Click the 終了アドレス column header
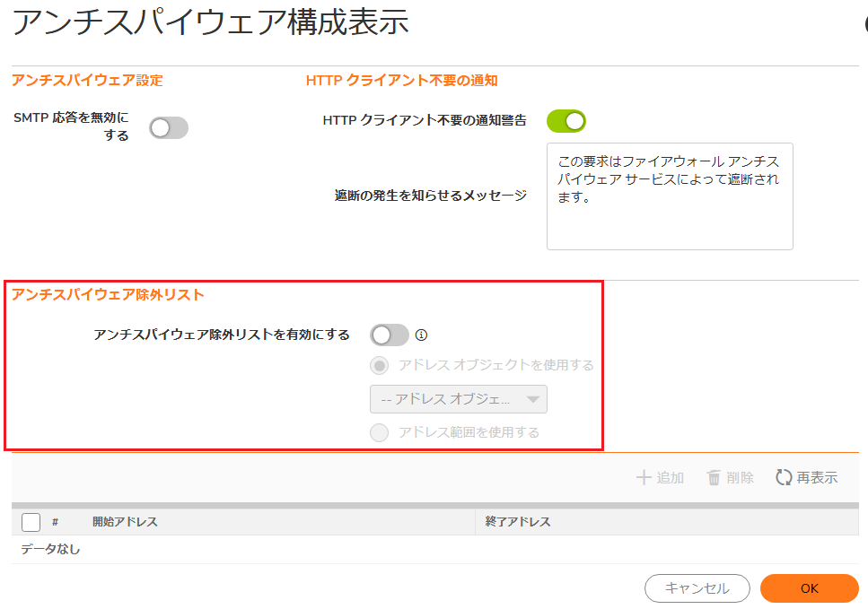The image size is (868, 609). [x=518, y=522]
